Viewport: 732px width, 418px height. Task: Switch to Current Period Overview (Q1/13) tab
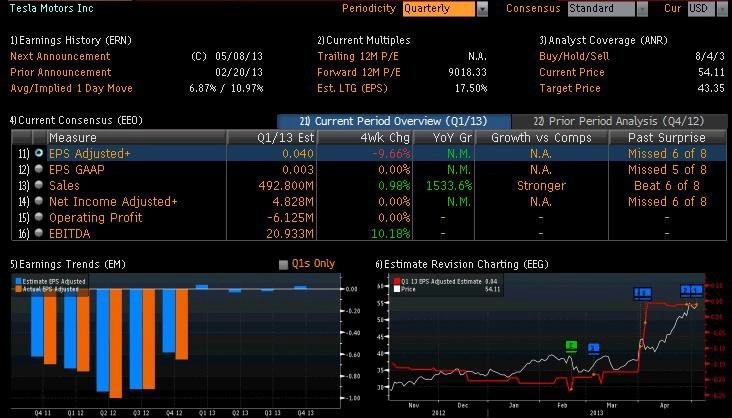394,121
